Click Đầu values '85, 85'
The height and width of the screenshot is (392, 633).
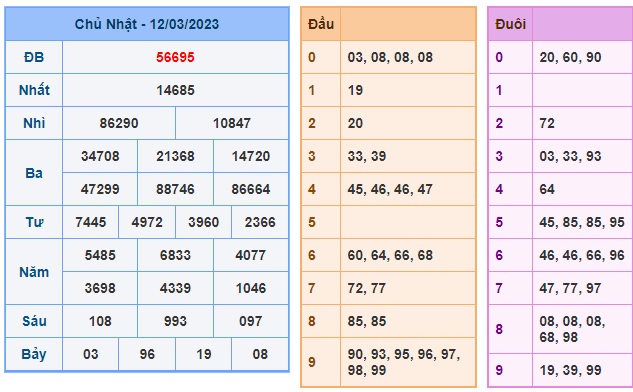click(367, 321)
